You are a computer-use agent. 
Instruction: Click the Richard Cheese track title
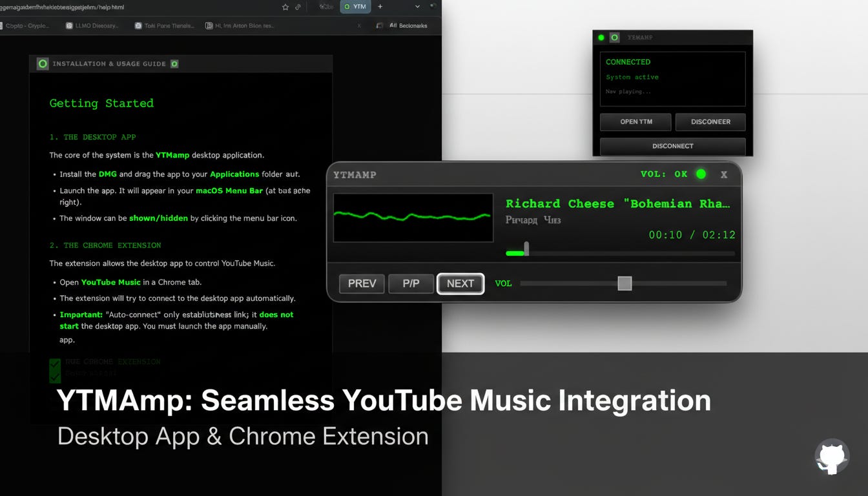[x=618, y=203]
